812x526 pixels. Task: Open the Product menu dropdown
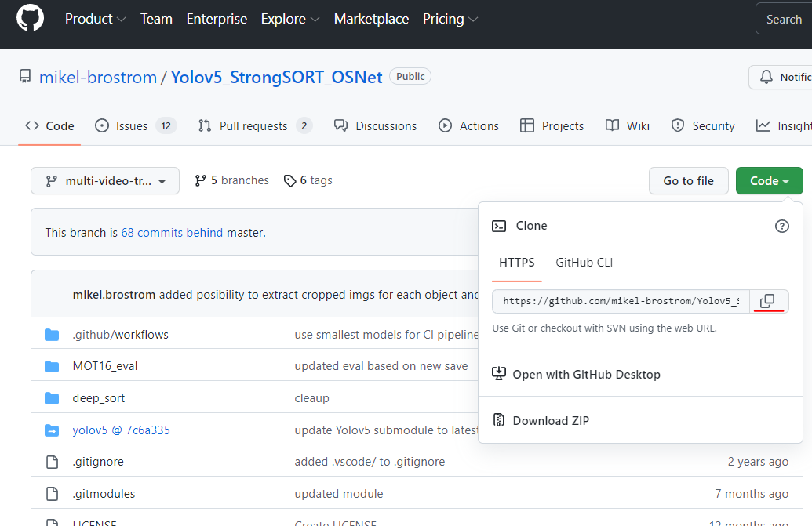(x=95, y=19)
